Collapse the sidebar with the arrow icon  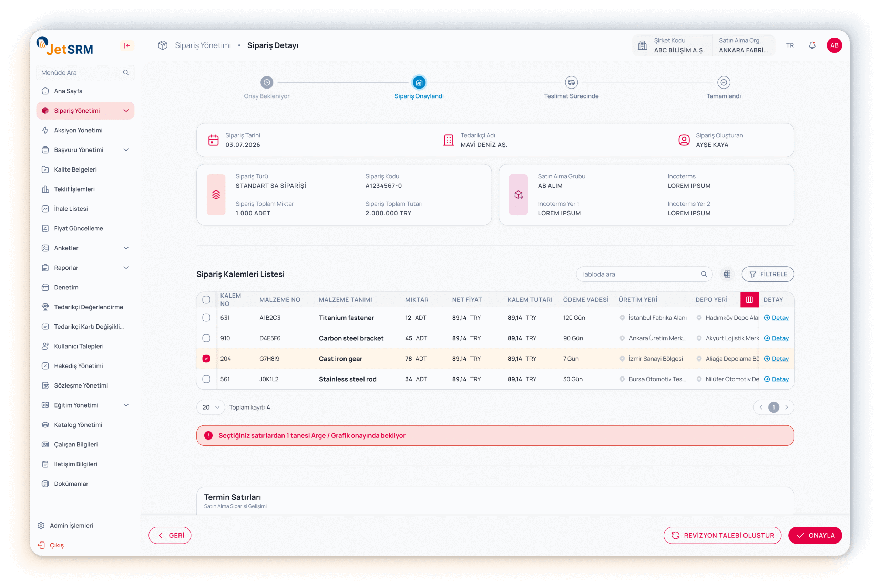(127, 46)
